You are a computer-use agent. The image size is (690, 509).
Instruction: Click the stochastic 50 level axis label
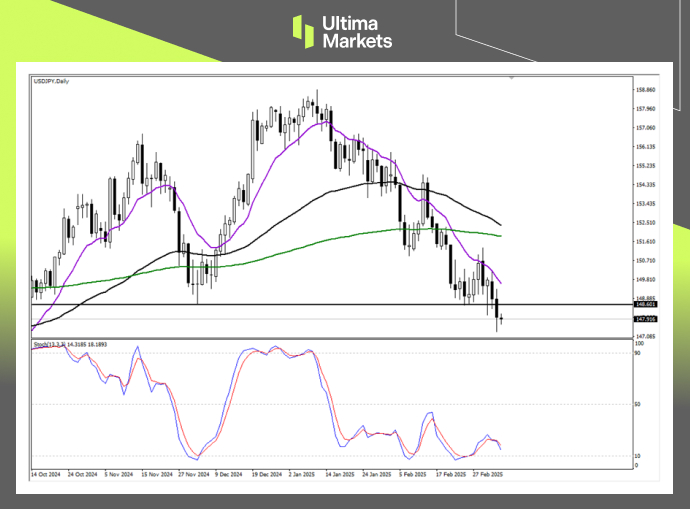[x=639, y=405]
